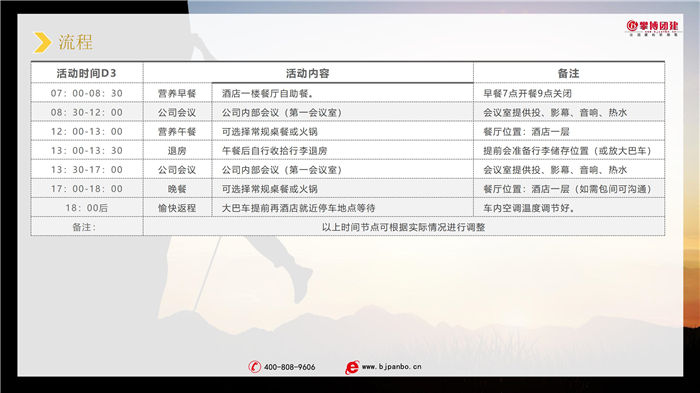Select the 17:00-18:00 time cell

87,188
